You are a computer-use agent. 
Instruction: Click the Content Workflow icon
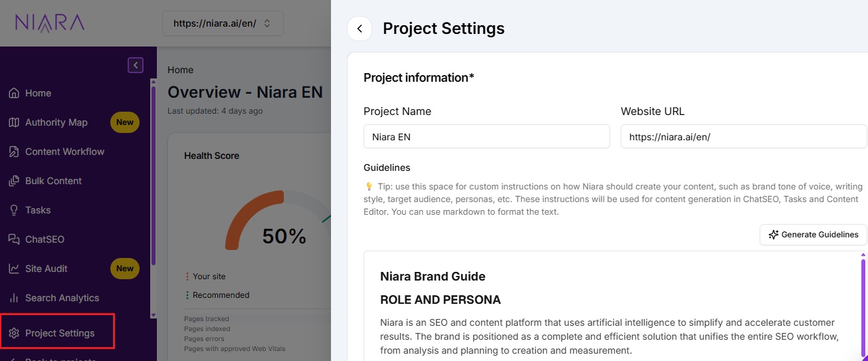pyautogui.click(x=14, y=152)
